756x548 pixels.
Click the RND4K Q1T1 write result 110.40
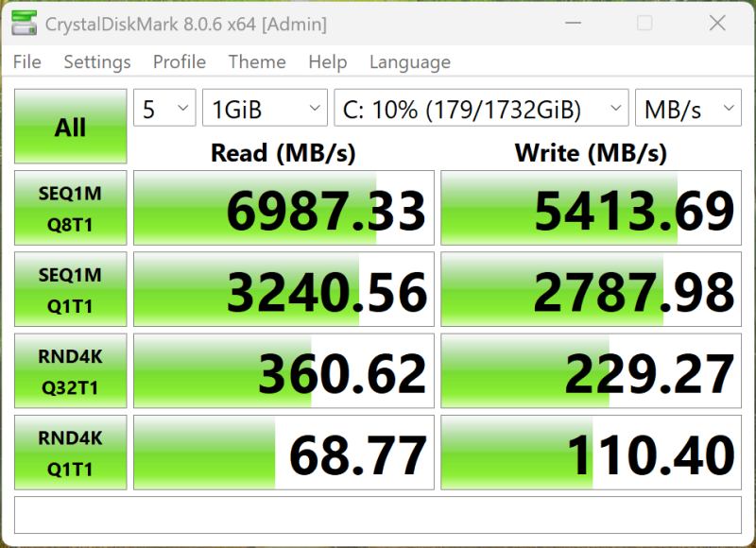tap(592, 453)
